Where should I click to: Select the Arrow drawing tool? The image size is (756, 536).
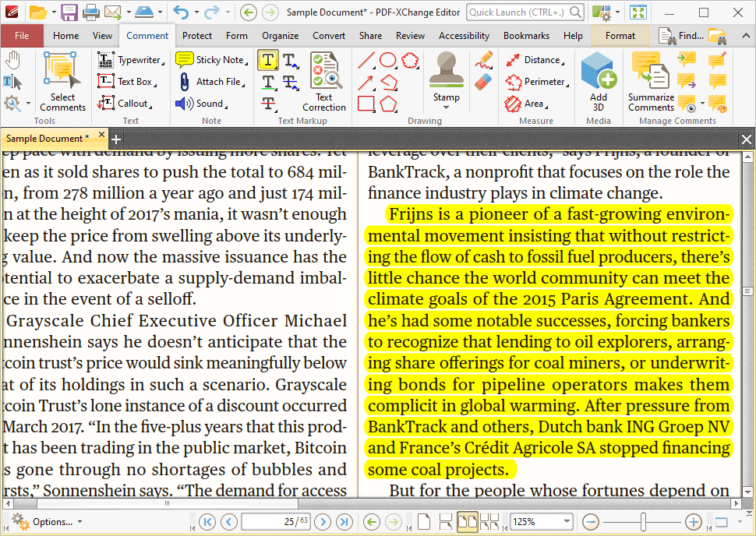(x=366, y=83)
